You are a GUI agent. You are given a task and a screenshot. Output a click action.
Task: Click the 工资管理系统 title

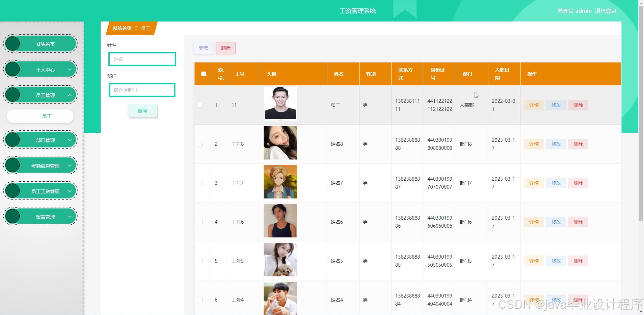pyautogui.click(x=358, y=11)
